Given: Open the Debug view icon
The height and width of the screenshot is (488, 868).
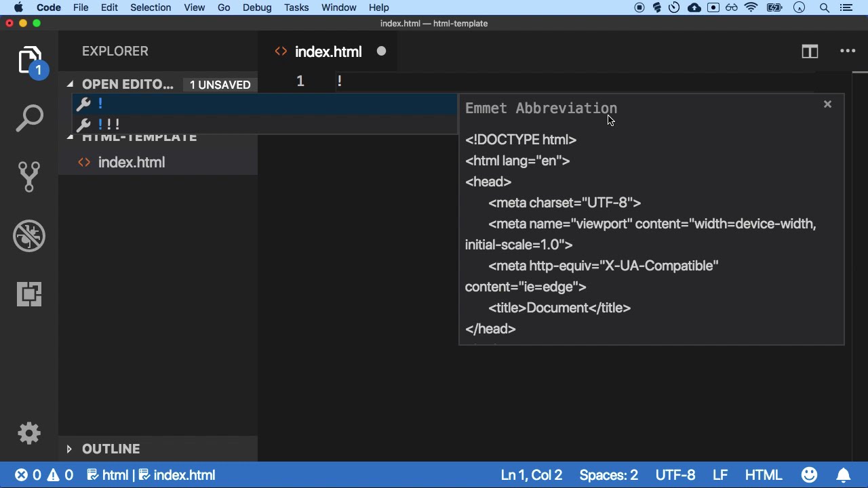Looking at the screenshot, I should pyautogui.click(x=29, y=235).
